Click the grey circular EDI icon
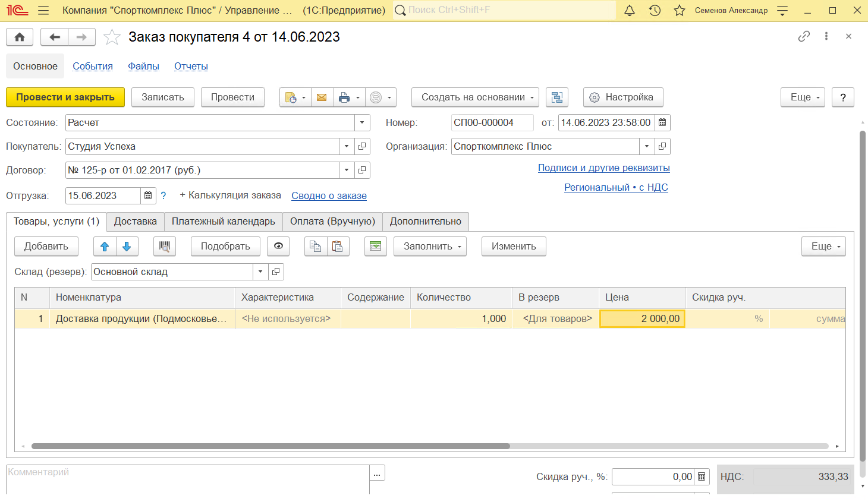The height and width of the screenshot is (502, 868). 376,97
